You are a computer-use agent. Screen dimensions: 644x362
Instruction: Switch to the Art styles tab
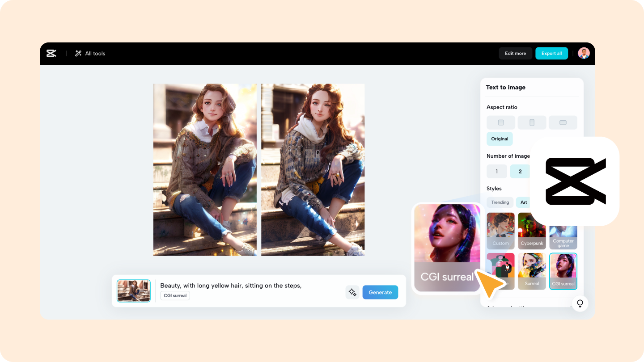click(523, 202)
